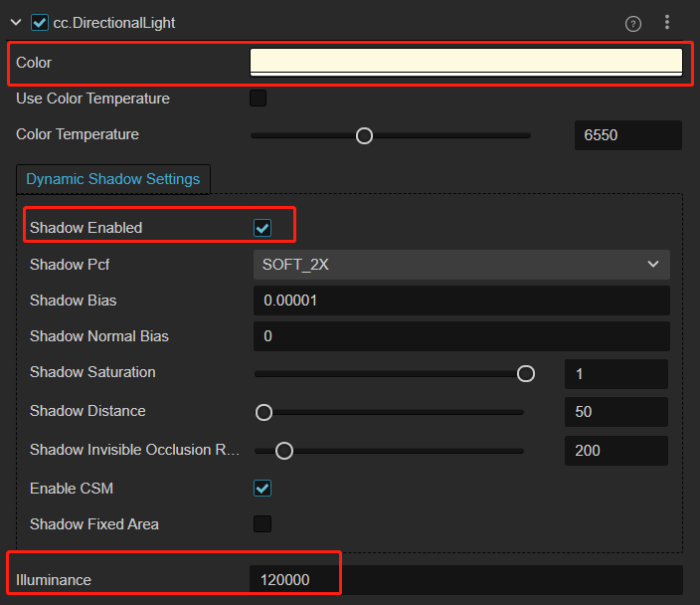Click the Shadow Distance value field 50
The width and height of the screenshot is (700, 605).
click(616, 412)
